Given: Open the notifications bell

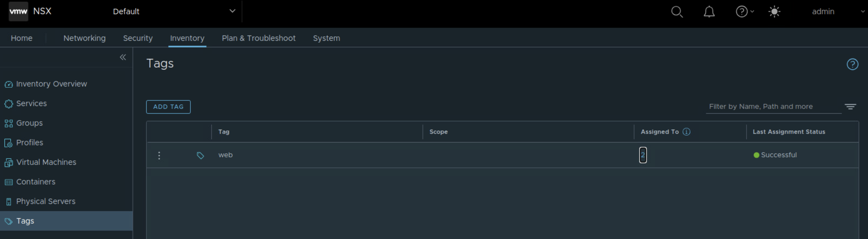Looking at the screenshot, I should pyautogui.click(x=709, y=12).
